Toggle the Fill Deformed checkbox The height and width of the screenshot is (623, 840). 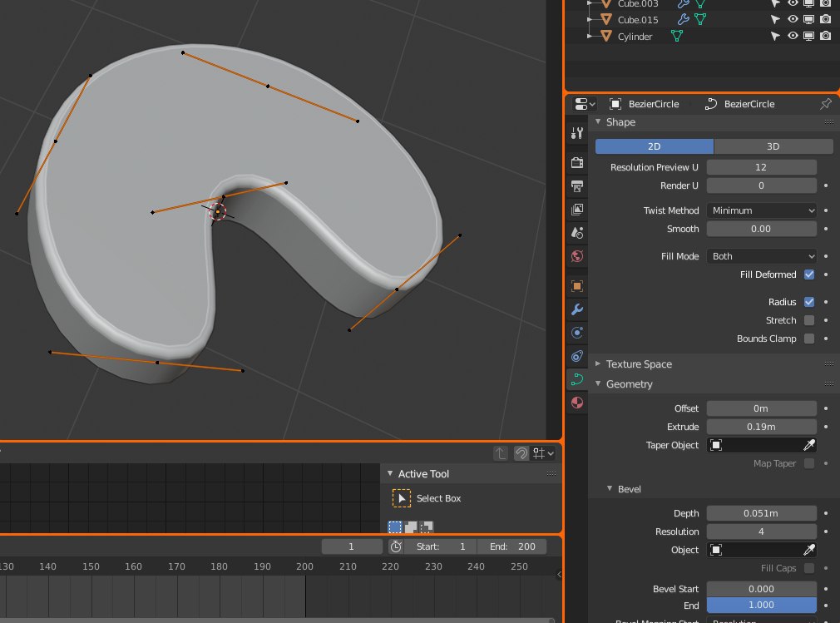[809, 274]
